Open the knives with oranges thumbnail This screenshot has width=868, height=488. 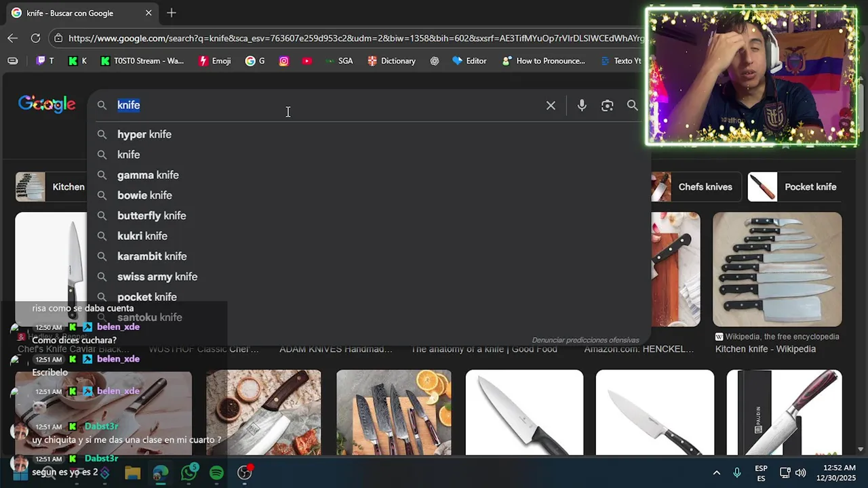click(394, 412)
